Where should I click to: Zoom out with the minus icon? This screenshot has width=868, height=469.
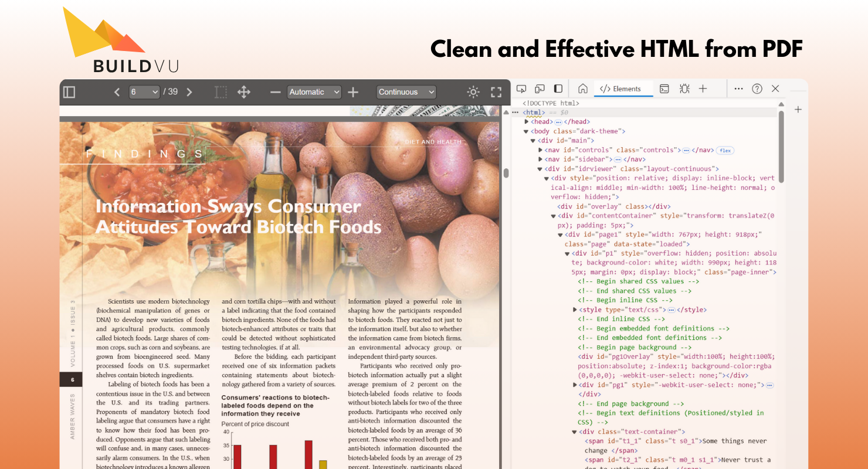point(275,92)
